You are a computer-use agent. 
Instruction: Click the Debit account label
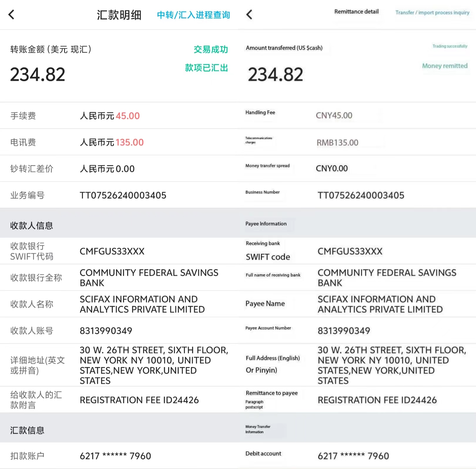tap(263, 453)
